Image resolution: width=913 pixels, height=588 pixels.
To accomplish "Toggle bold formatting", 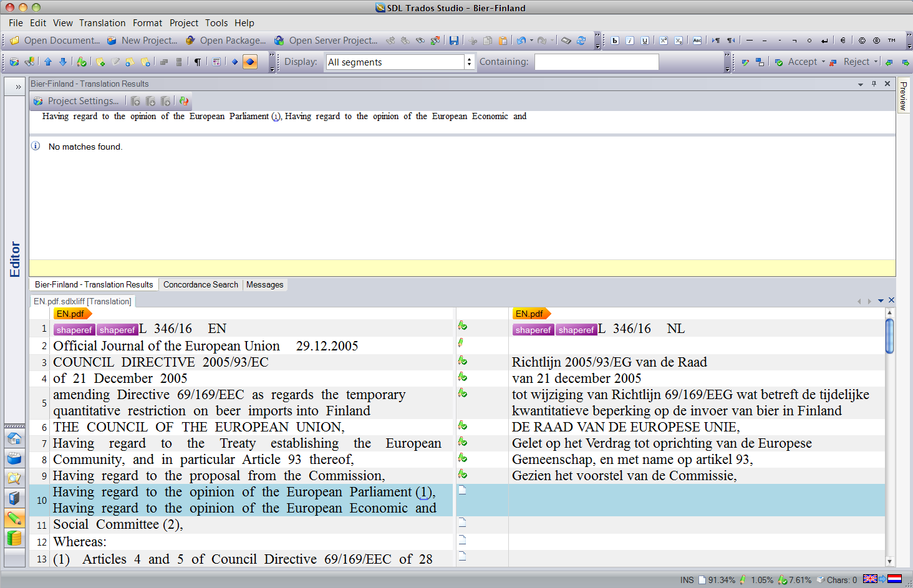I will (x=615, y=41).
